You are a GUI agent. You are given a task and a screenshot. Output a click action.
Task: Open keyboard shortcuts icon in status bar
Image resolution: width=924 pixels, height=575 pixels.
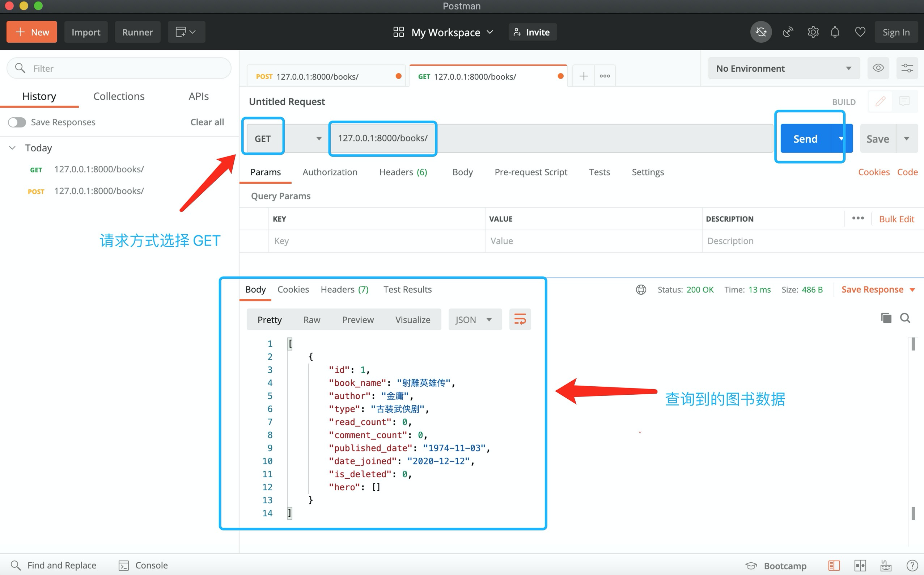pos(886,566)
